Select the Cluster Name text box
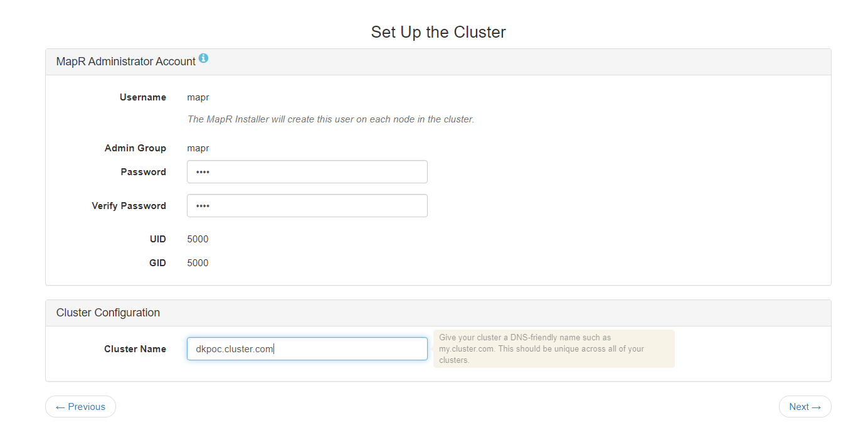Image resolution: width=868 pixels, height=447 pixels. point(307,349)
